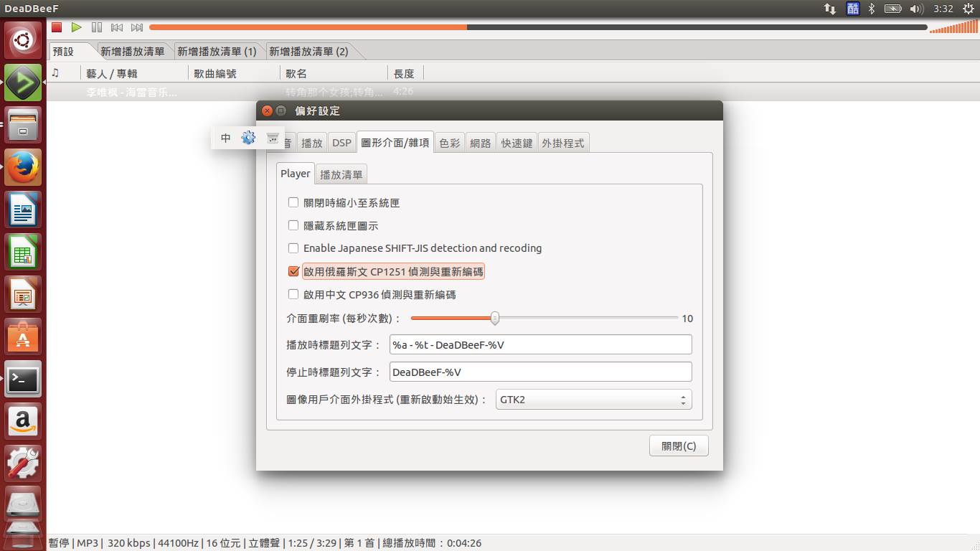The height and width of the screenshot is (551, 980).
Task: Edit the 停止時標題列文字 field
Action: 541,372
